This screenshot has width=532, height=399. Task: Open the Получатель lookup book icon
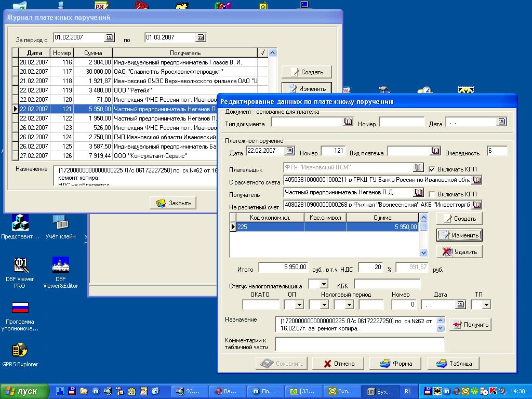pos(419,193)
